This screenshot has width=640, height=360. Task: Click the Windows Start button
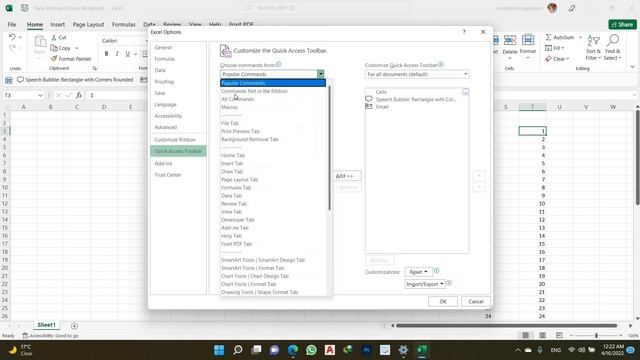[219, 350]
